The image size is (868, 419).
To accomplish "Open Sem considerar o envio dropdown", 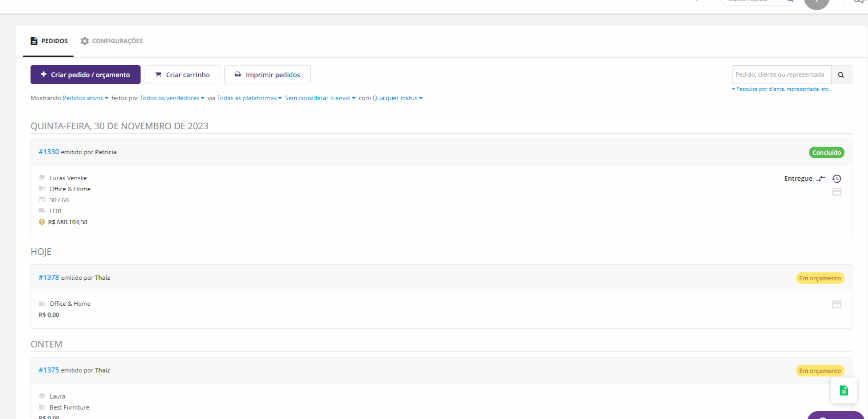I will click(320, 98).
